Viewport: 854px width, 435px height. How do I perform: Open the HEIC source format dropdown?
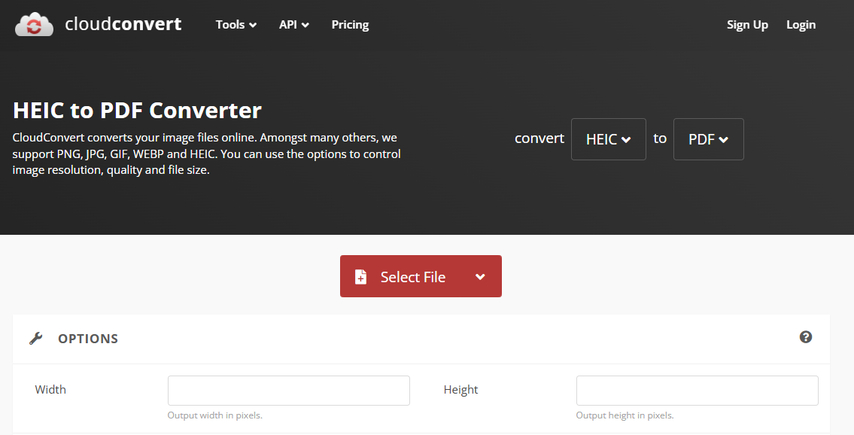608,139
